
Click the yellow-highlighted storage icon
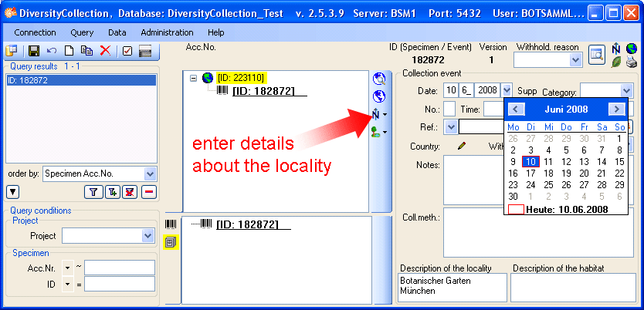pyautogui.click(x=171, y=242)
